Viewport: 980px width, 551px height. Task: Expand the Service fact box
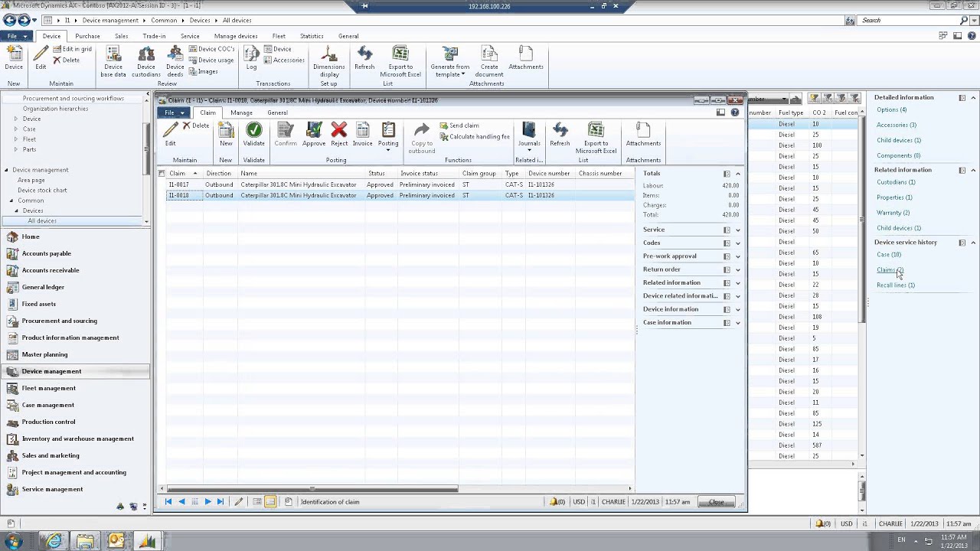click(x=738, y=230)
